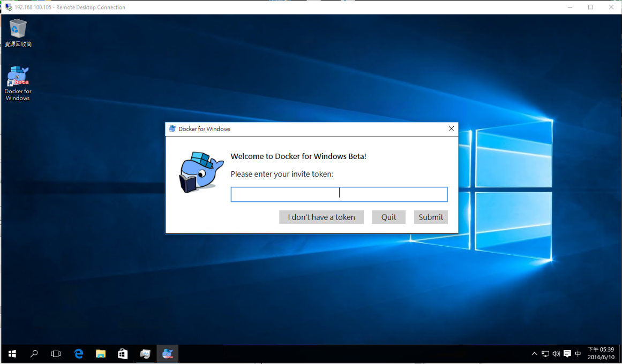Click the taskbar clock and date

[601, 353]
